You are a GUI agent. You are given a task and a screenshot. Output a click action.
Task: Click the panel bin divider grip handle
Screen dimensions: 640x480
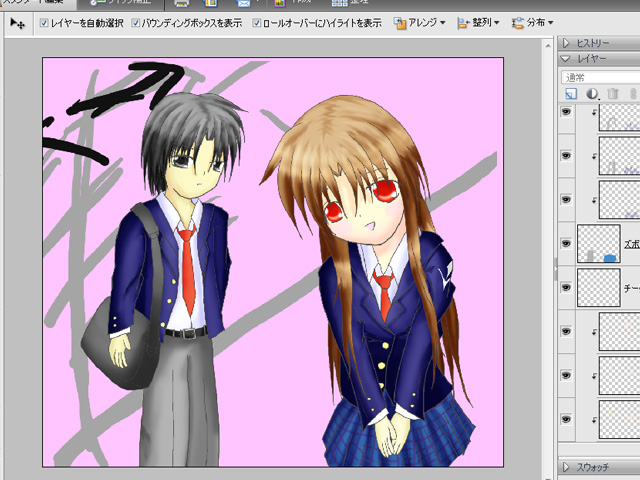click(556, 269)
